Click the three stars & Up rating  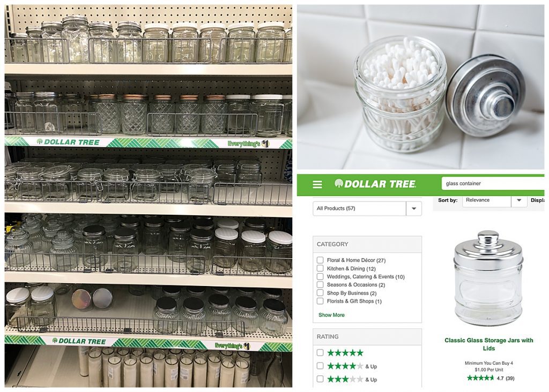[352, 379]
